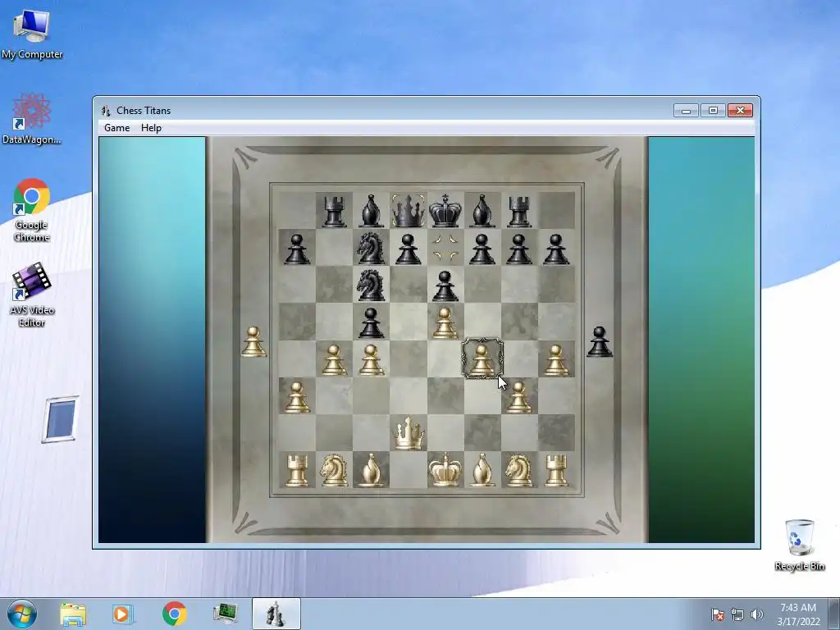The width and height of the screenshot is (840, 630).
Task: Close the Chess Titans window
Action: tap(741, 111)
